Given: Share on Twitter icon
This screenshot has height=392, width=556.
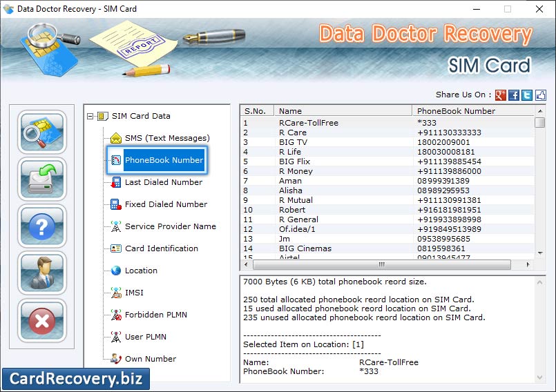Looking at the screenshot, I should pos(527,95).
